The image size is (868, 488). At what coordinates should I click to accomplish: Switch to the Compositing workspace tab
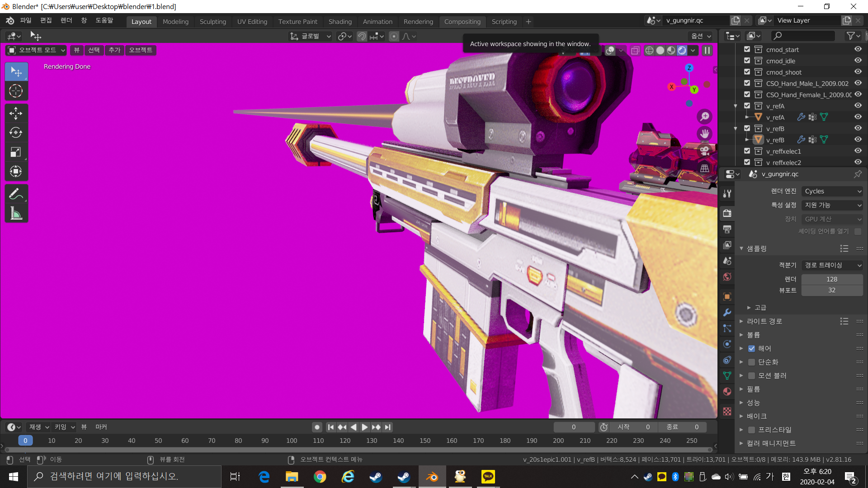coord(462,22)
